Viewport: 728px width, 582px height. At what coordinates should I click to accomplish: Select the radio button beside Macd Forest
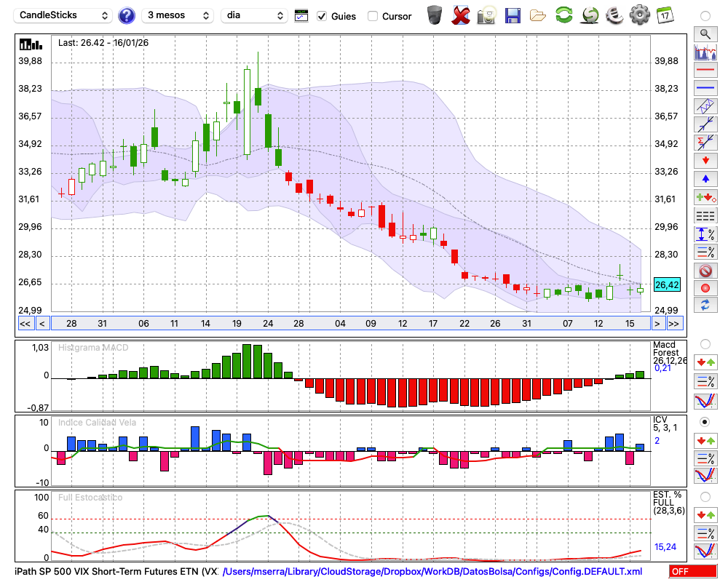pyautogui.click(x=705, y=343)
